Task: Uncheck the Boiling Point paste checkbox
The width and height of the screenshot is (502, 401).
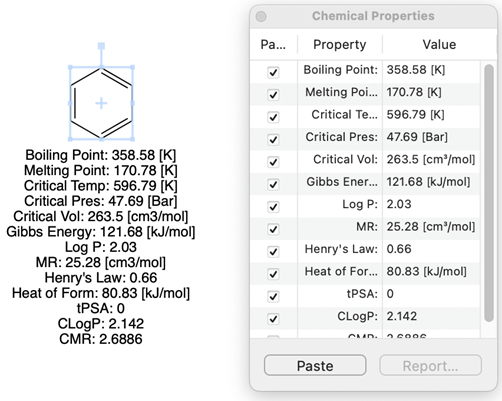Action: [x=273, y=72]
